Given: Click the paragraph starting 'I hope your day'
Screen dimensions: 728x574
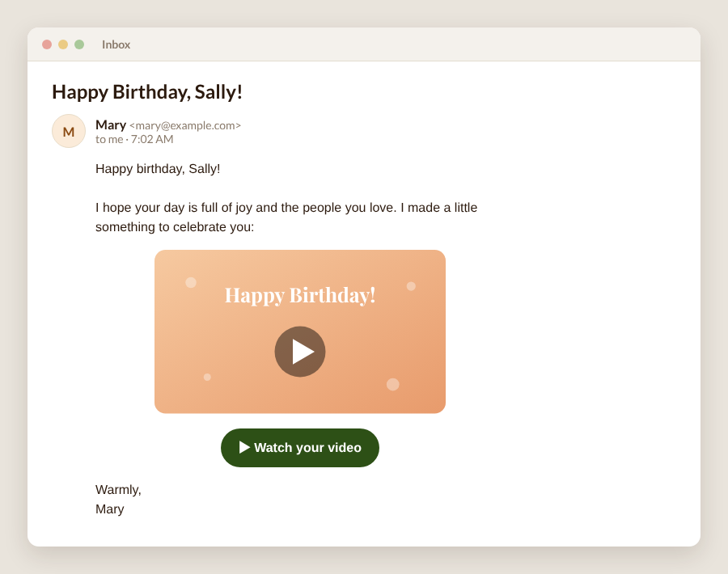Looking at the screenshot, I should 286,217.
